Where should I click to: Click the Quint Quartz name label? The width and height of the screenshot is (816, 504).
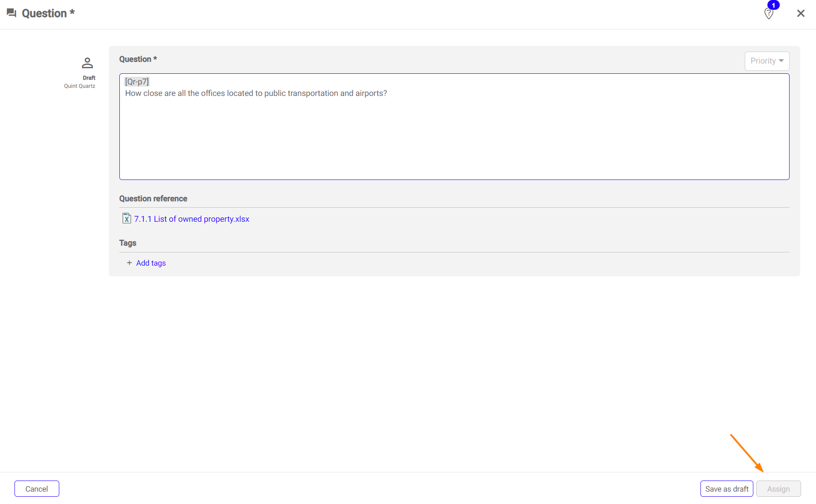80,86
